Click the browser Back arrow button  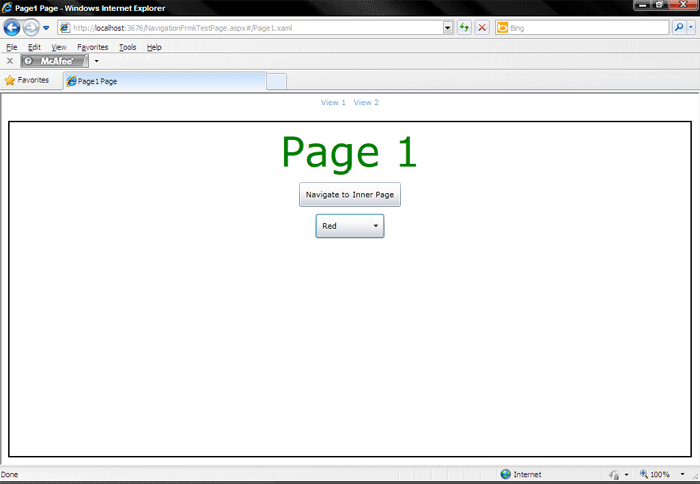[12, 28]
